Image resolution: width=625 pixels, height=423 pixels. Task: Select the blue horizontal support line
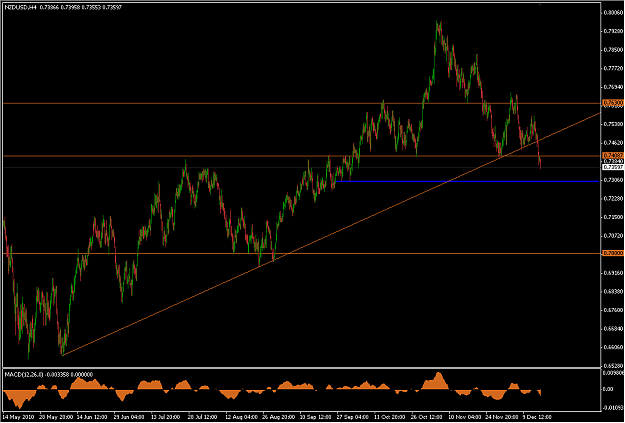point(467,181)
